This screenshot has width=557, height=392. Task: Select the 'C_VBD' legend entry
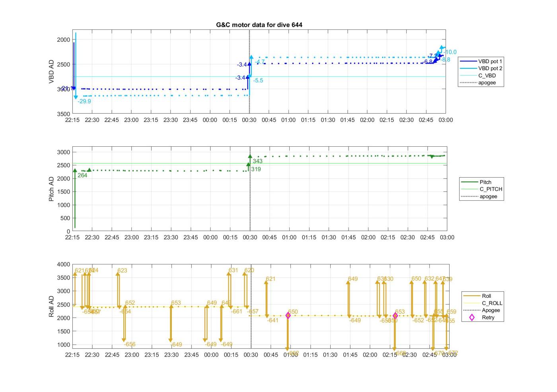487,76
